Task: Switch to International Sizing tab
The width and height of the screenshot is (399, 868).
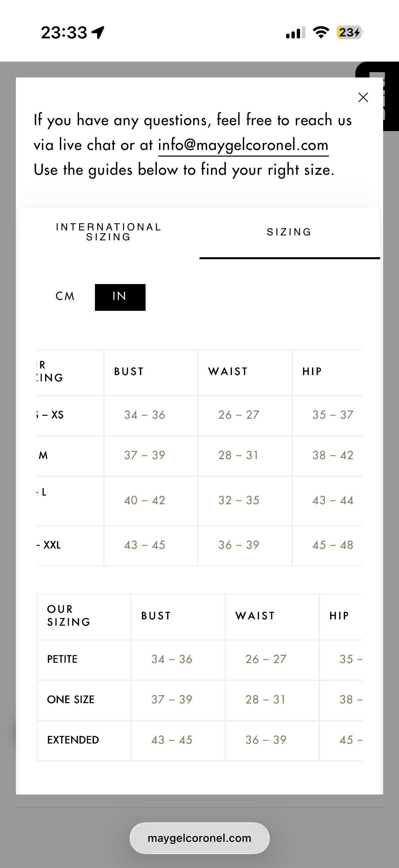Action: (109, 232)
